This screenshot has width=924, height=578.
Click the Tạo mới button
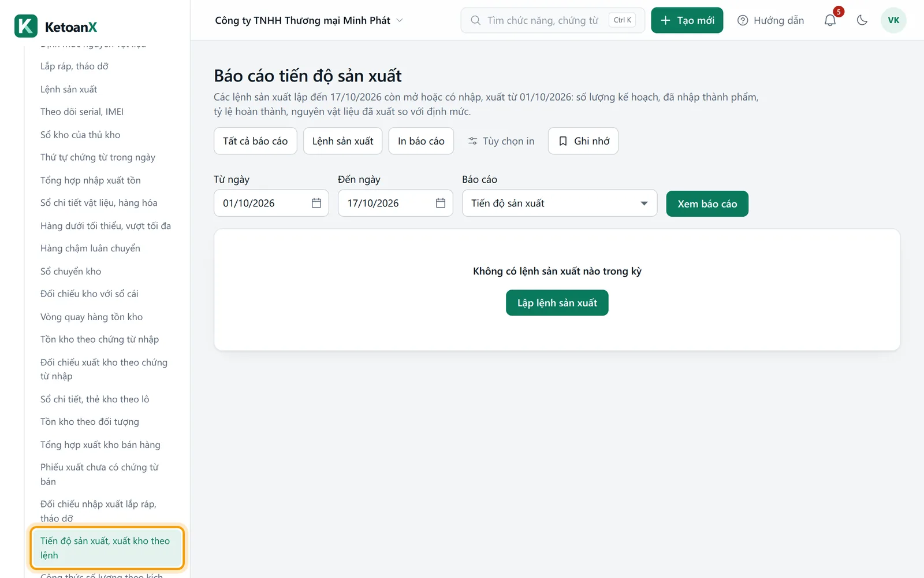687,20
